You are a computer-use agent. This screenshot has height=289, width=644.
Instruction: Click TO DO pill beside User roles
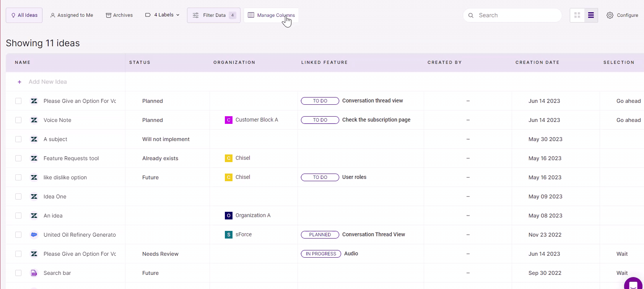point(320,177)
